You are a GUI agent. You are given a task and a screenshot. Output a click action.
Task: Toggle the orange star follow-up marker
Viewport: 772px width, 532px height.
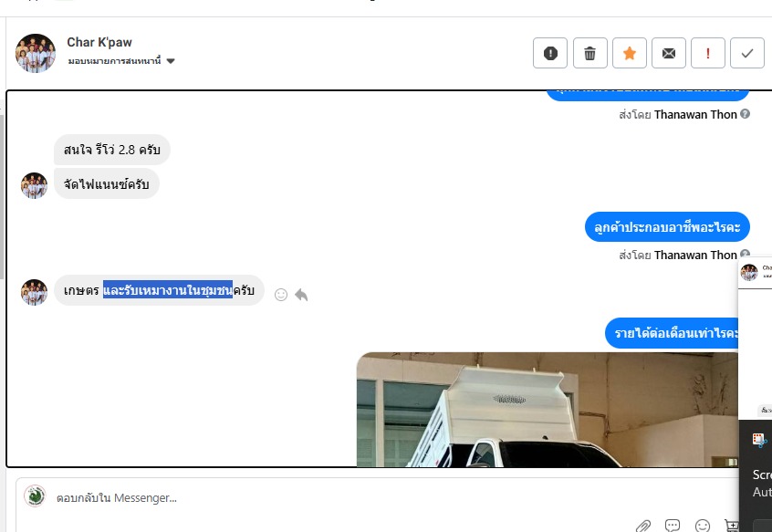click(630, 53)
